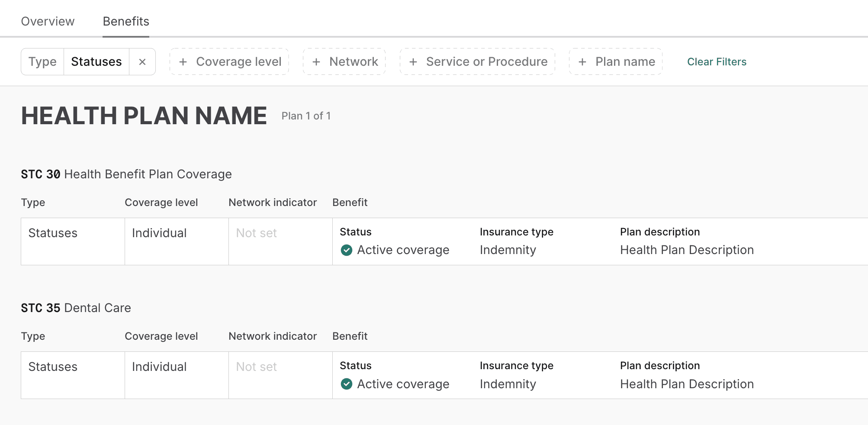This screenshot has height=425, width=868.
Task: Add a Coverage level filter
Action: pos(238,62)
